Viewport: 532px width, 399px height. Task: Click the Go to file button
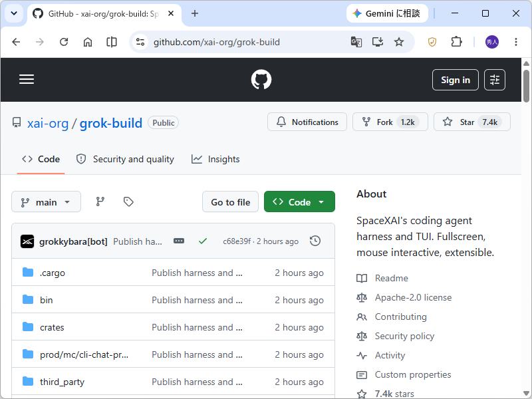pyautogui.click(x=230, y=202)
